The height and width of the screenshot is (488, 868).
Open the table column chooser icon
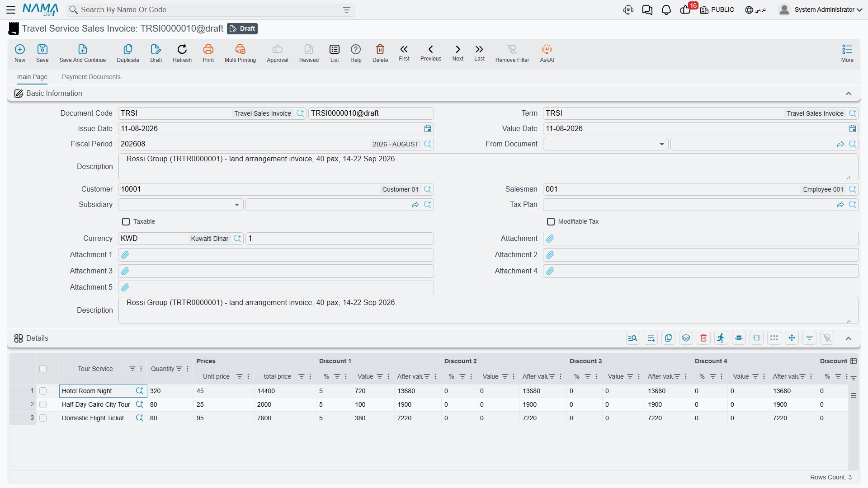(x=854, y=361)
